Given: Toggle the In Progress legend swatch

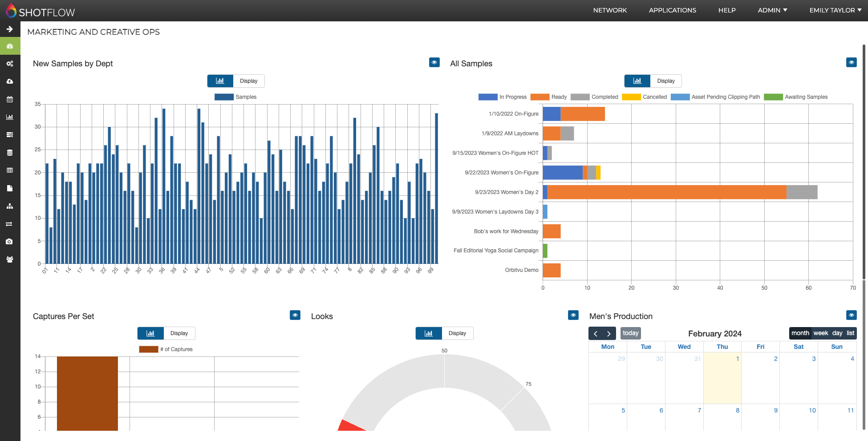Looking at the screenshot, I should click(488, 97).
